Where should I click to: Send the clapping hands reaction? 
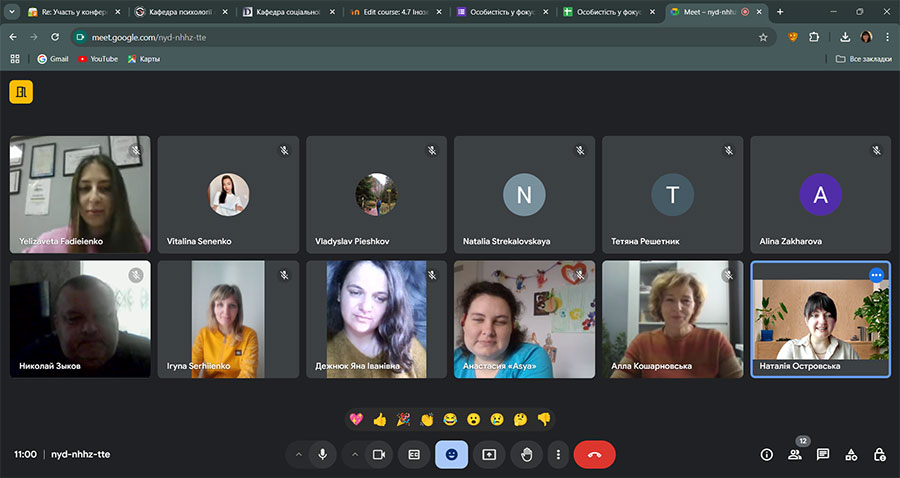click(x=426, y=419)
